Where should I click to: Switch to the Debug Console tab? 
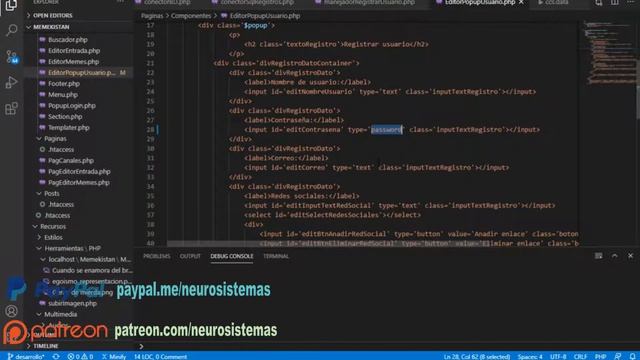[x=232, y=256]
